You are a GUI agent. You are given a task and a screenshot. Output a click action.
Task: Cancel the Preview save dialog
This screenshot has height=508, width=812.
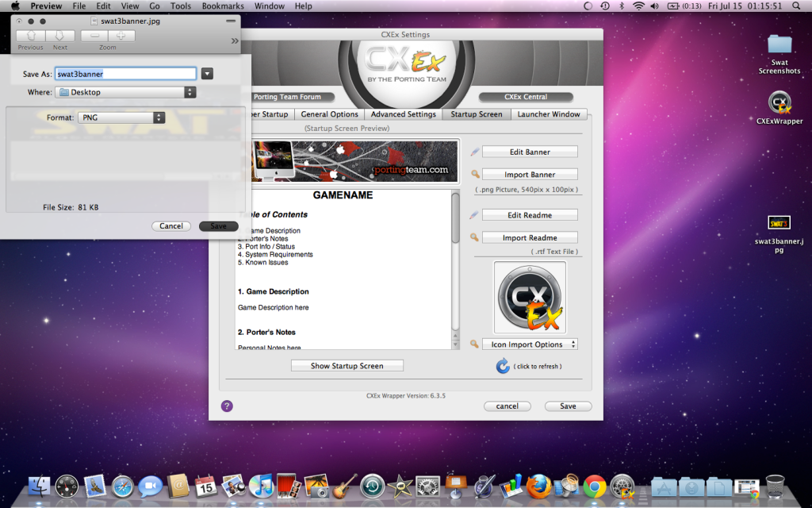pos(171,226)
